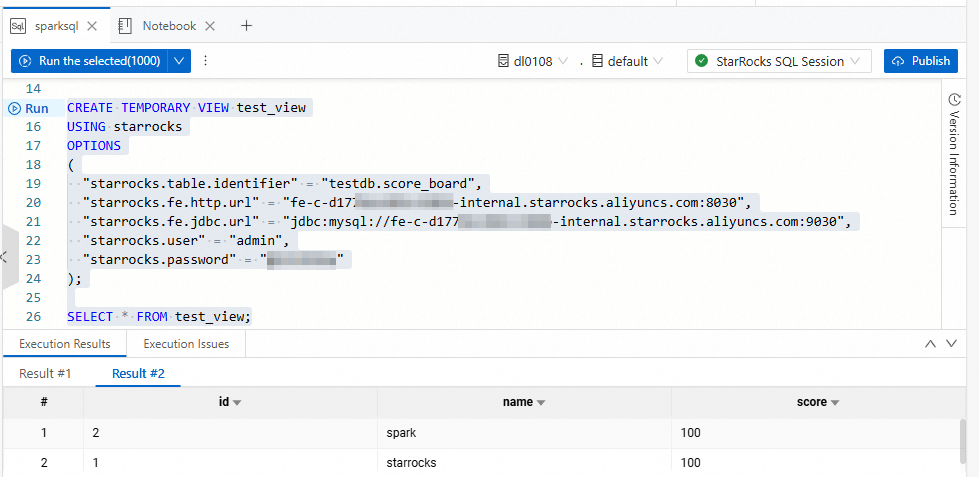The height and width of the screenshot is (477, 979).
Task: Open the more options kebab menu
Action: [206, 61]
